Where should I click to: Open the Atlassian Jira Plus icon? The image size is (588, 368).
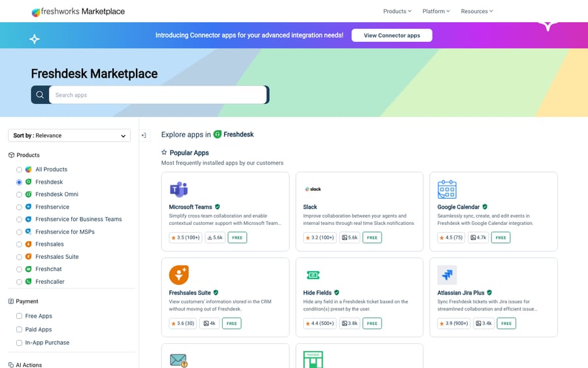coord(447,275)
